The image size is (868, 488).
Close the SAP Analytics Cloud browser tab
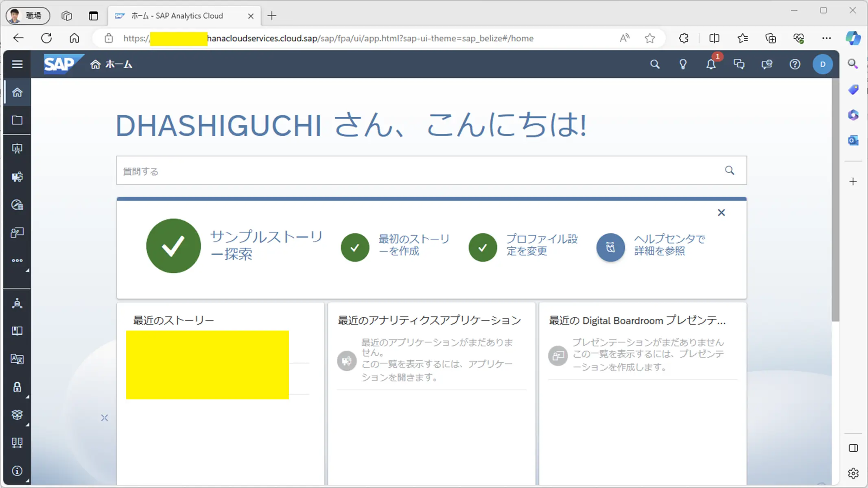click(251, 16)
